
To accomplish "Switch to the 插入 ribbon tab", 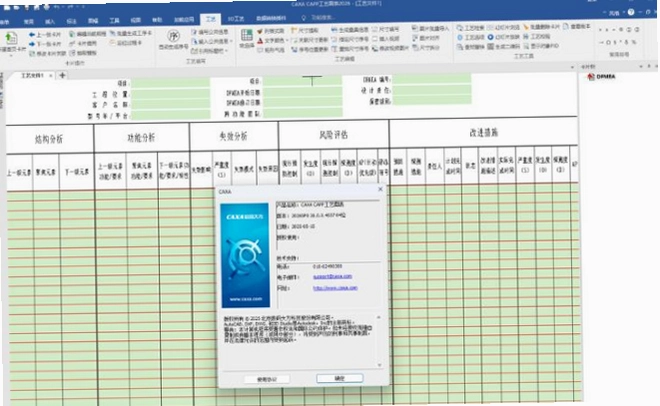I will [x=50, y=21].
